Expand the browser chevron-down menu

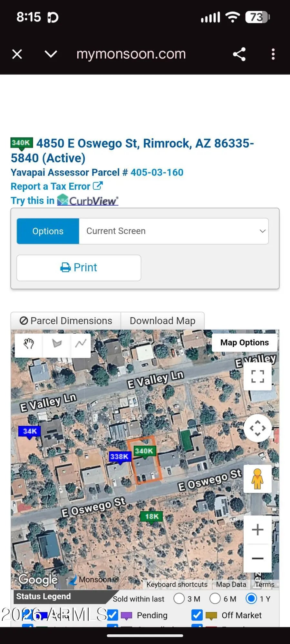[x=51, y=54]
